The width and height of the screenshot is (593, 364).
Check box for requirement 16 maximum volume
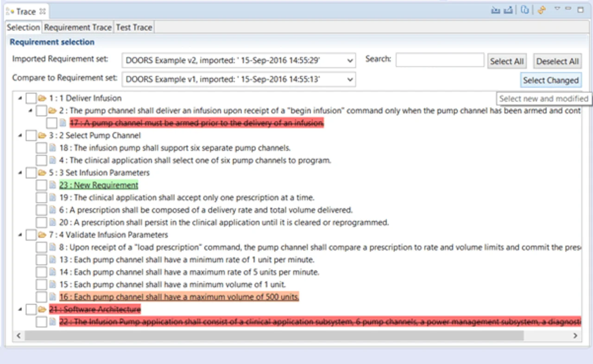coord(41,297)
